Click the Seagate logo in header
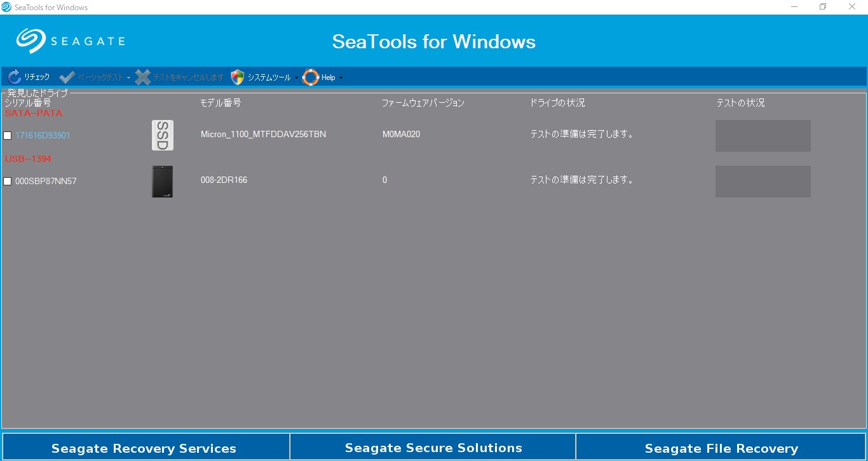Image resolution: width=868 pixels, height=461 pixels. [71, 41]
